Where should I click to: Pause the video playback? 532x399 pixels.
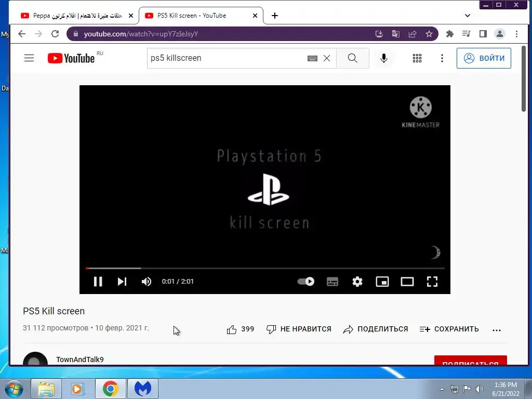[98, 282]
